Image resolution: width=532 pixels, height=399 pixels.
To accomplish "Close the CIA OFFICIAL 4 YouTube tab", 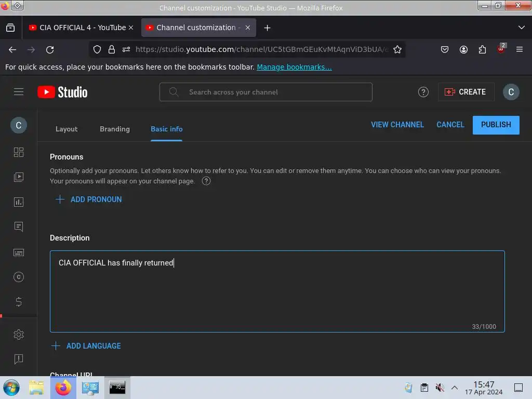I will (131, 28).
